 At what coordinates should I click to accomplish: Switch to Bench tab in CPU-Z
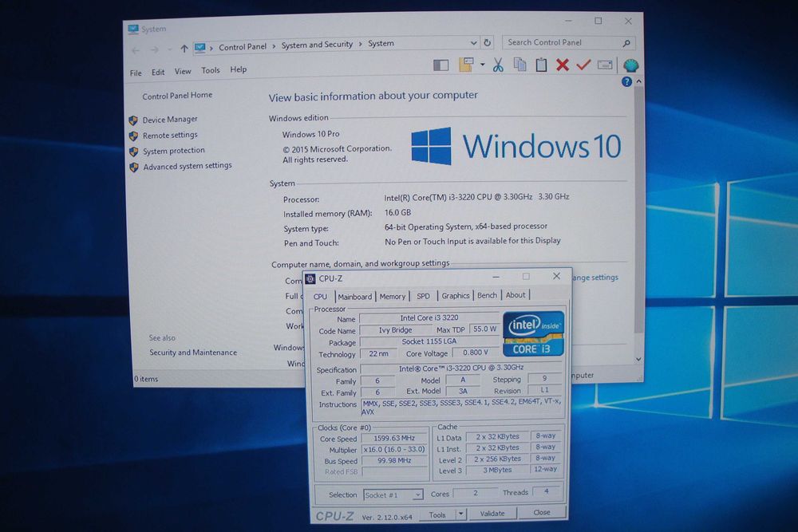click(x=487, y=295)
